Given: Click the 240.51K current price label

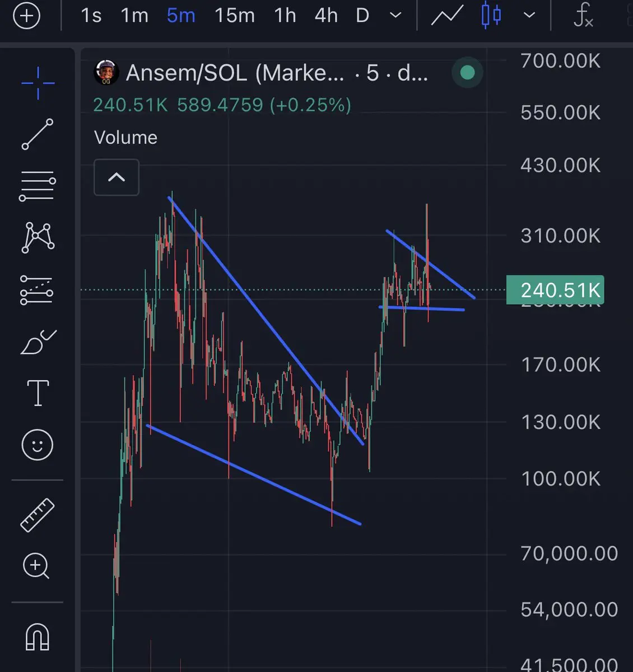Looking at the screenshot, I should (x=555, y=290).
